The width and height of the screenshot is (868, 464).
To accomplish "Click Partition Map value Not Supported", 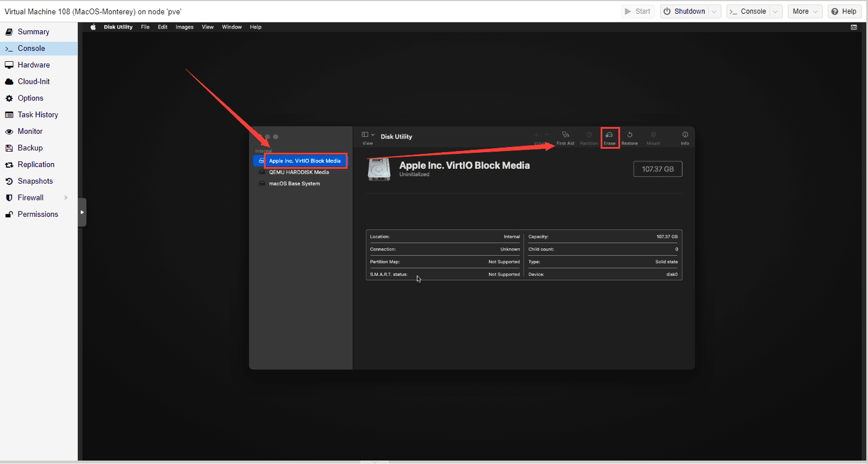I will [x=504, y=261].
